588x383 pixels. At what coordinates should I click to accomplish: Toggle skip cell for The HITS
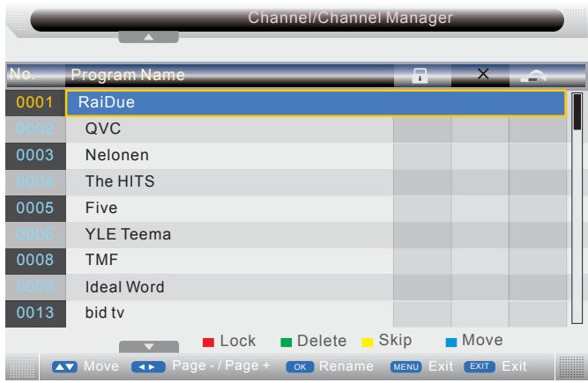click(x=538, y=182)
